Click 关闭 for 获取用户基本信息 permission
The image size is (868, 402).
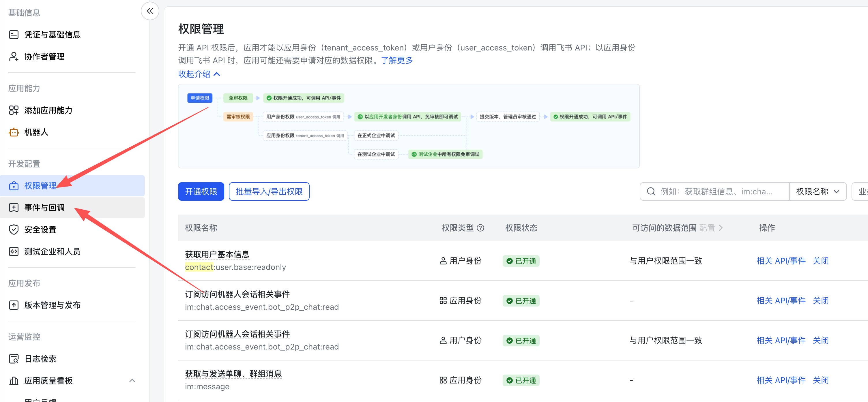pos(820,261)
